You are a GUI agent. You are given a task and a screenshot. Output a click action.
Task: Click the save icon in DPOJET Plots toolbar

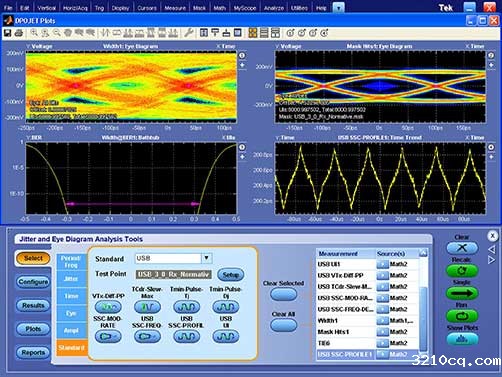tap(7, 33)
